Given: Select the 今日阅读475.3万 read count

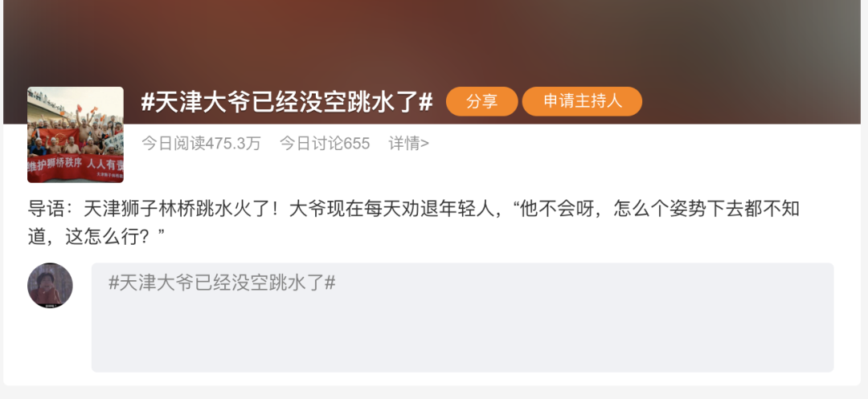Looking at the screenshot, I should (x=201, y=144).
